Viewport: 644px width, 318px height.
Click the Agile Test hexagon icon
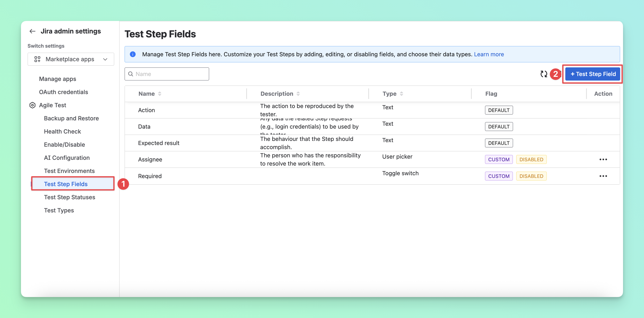pos(32,105)
